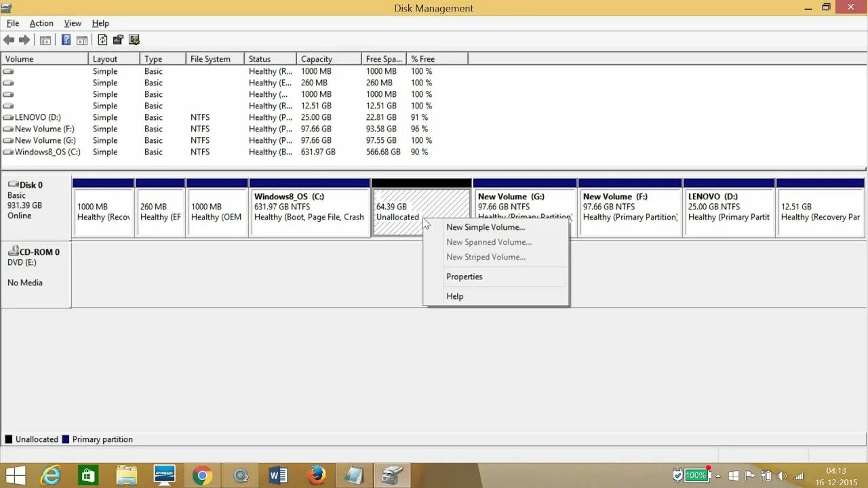Sort by % Free column header
Viewport: 868px width, 488px height.
(437, 59)
